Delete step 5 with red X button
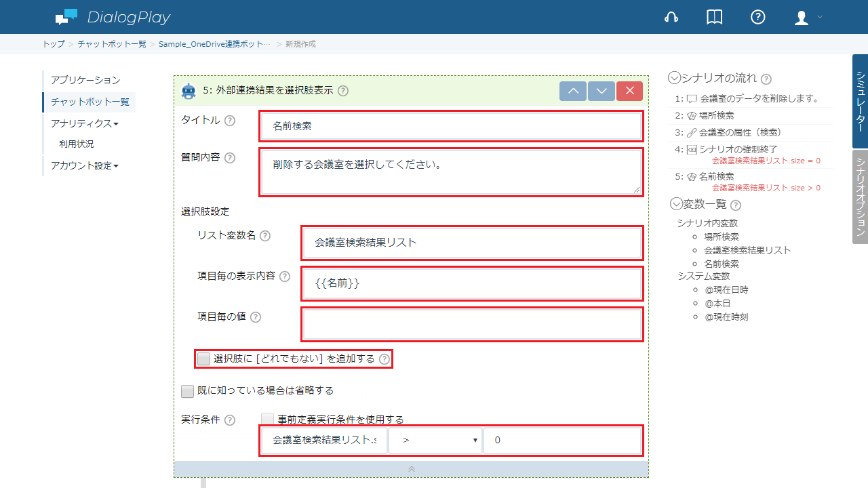The width and height of the screenshot is (868, 488). 630,91
